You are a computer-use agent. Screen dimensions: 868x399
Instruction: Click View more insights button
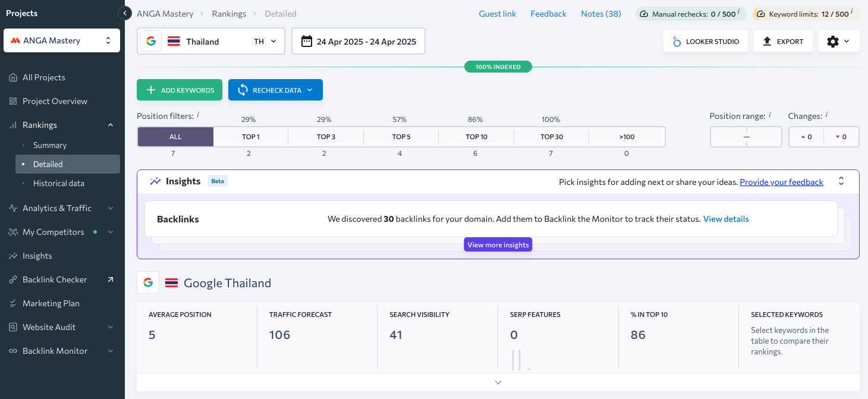coord(498,245)
